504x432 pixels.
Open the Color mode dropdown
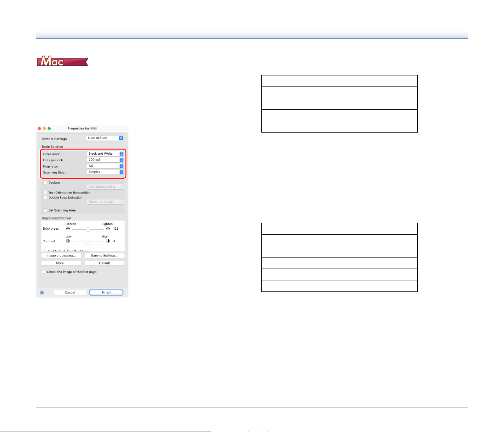tap(105, 154)
